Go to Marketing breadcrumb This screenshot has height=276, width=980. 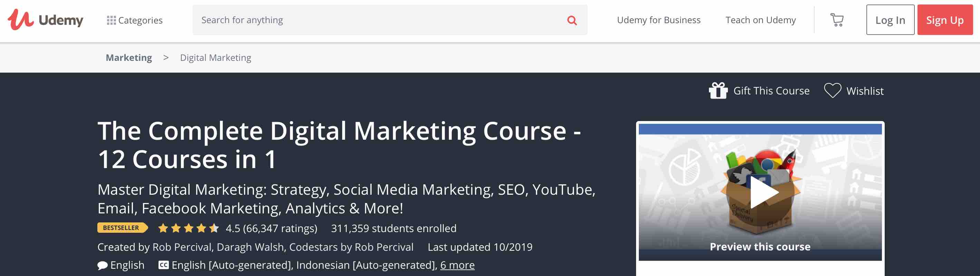tap(128, 57)
